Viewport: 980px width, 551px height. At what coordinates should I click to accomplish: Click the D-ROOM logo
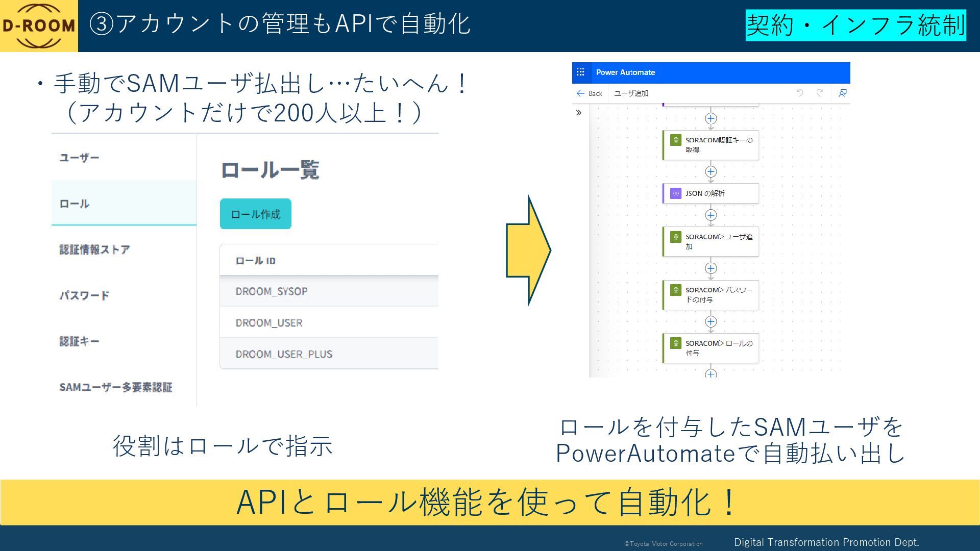click(x=39, y=26)
